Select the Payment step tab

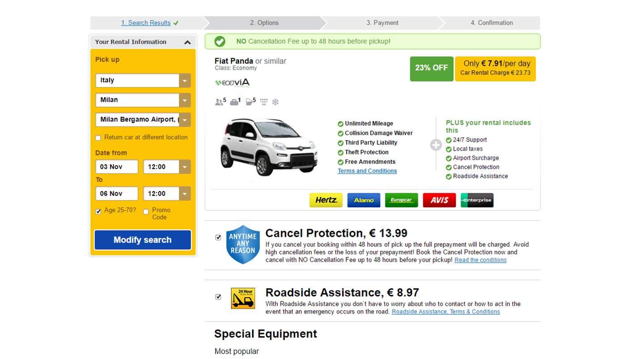[382, 23]
